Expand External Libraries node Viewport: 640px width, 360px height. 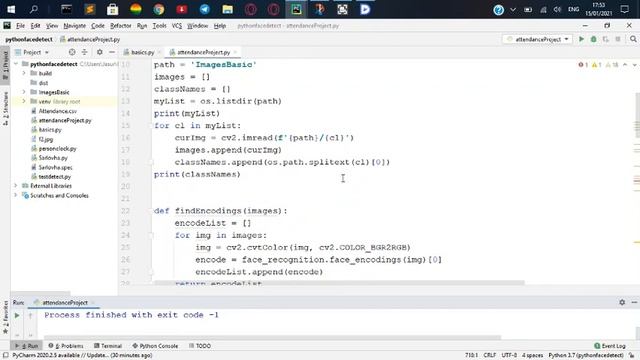point(16,186)
